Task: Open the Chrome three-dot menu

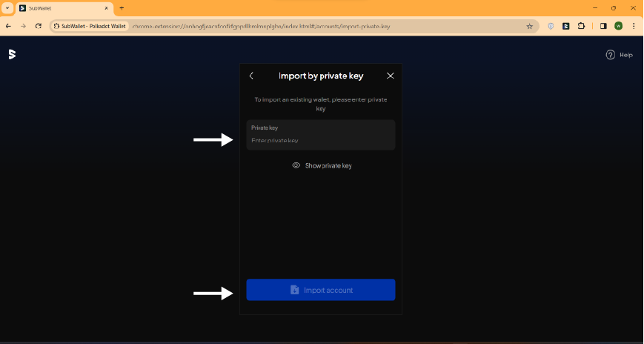Action: (634, 26)
